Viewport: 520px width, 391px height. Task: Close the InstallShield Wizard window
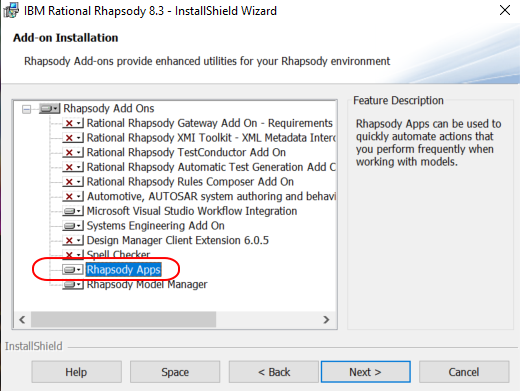tap(505, 10)
